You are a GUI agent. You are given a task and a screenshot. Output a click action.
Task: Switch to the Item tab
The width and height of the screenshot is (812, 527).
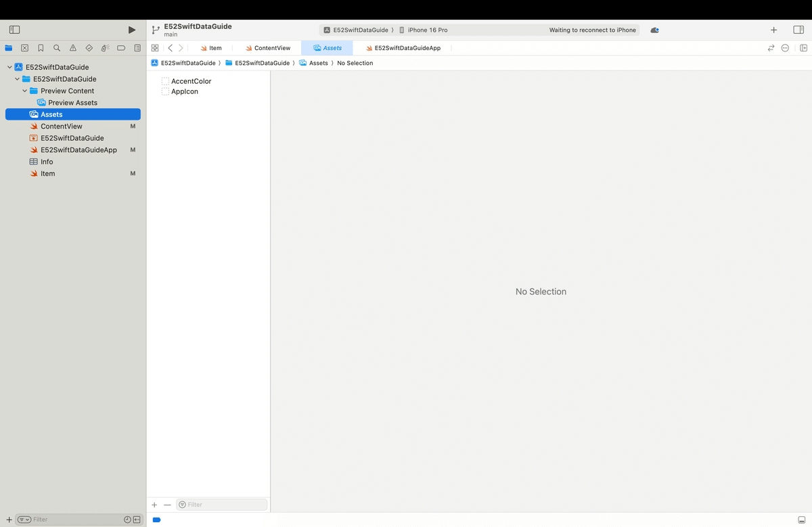pos(210,48)
